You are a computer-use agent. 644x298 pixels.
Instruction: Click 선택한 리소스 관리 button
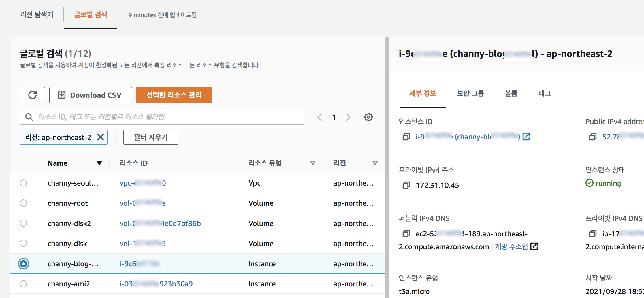(x=174, y=95)
